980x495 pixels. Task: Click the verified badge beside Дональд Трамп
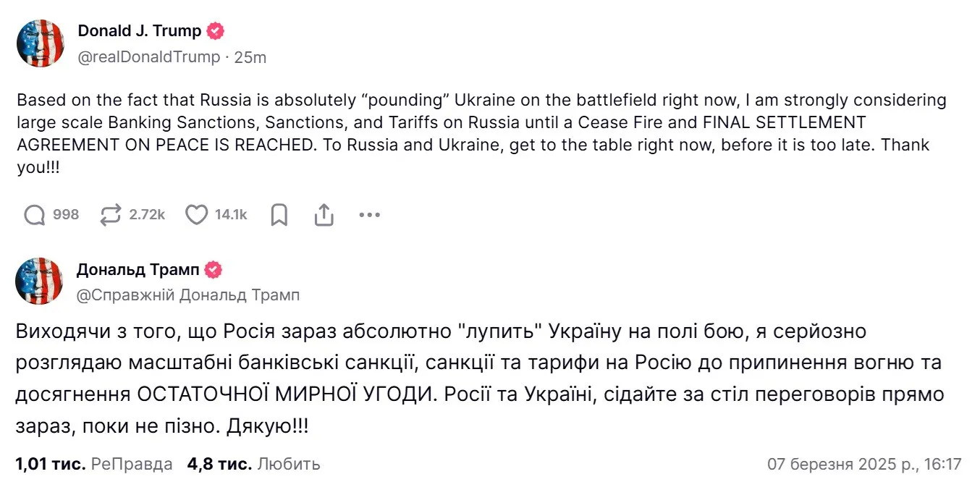click(x=213, y=269)
